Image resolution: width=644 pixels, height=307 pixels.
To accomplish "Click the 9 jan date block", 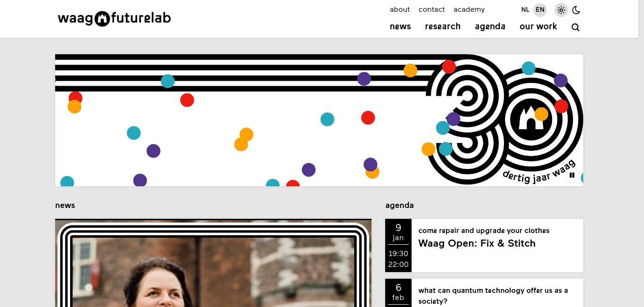I will (398, 245).
